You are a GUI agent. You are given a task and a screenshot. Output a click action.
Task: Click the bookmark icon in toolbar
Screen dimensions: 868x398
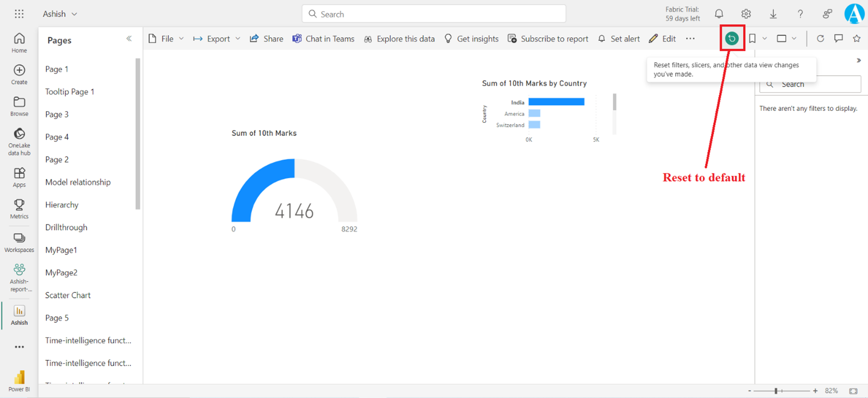click(x=752, y=39)
